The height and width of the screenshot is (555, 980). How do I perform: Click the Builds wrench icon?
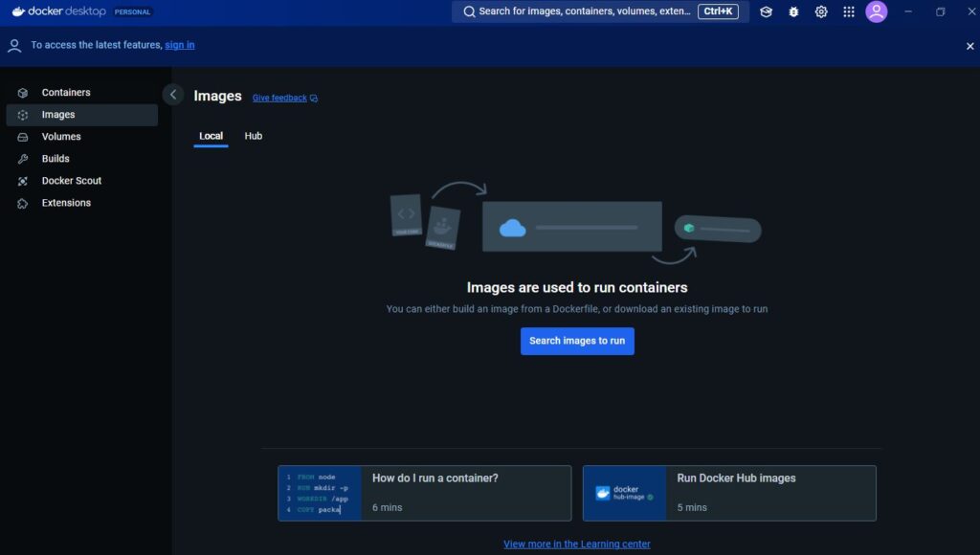23,159
